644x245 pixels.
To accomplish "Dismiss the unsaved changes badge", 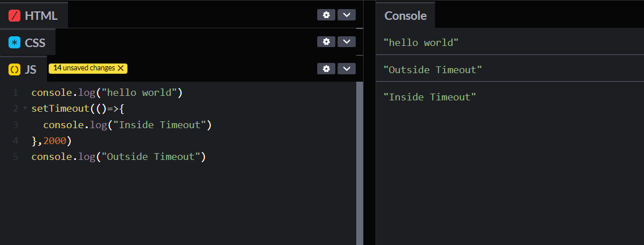I will coord(120,68).
